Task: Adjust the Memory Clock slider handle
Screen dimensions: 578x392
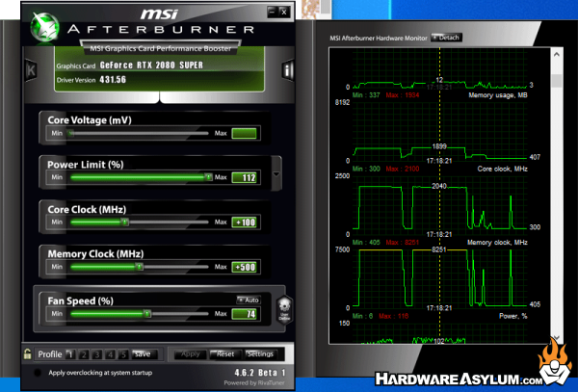Action: [139, 267]
